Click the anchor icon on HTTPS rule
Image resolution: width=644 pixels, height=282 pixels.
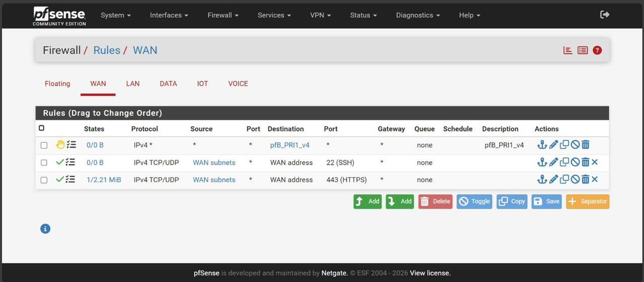pos(542,180)
